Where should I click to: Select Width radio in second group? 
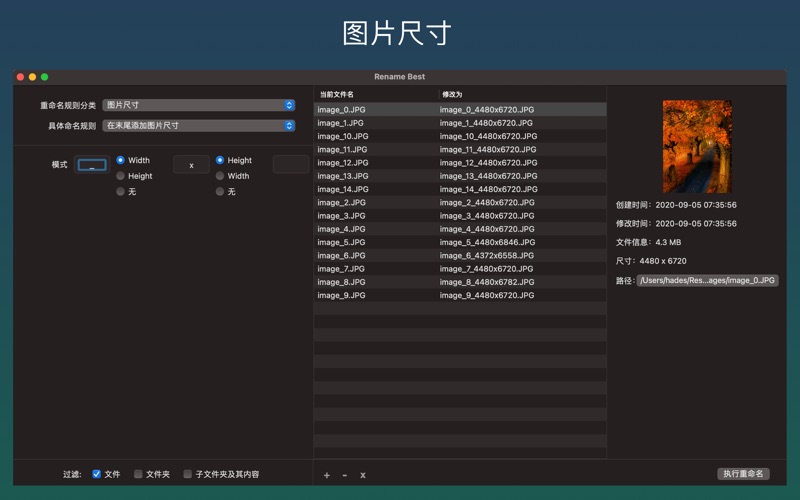[220, 176]
